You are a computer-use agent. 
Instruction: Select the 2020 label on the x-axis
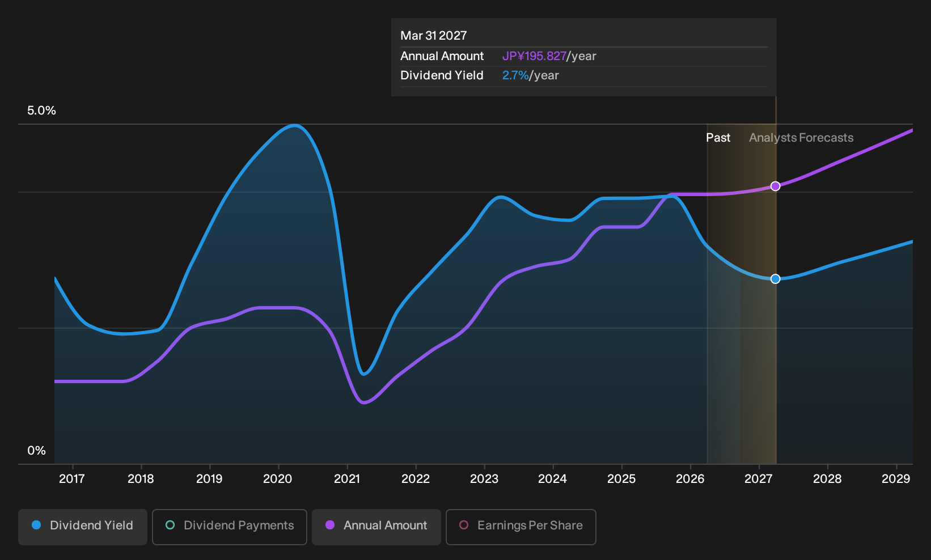click(278, 479)
